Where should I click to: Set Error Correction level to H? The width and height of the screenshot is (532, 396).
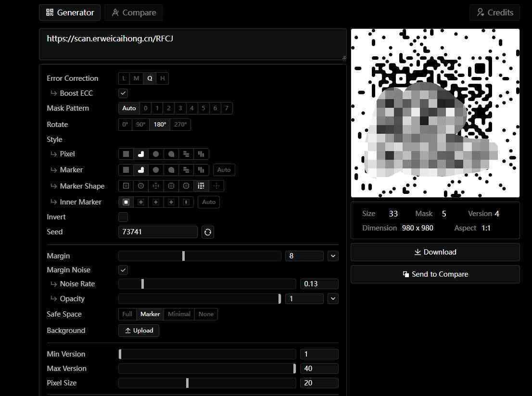tap(163, 78)
